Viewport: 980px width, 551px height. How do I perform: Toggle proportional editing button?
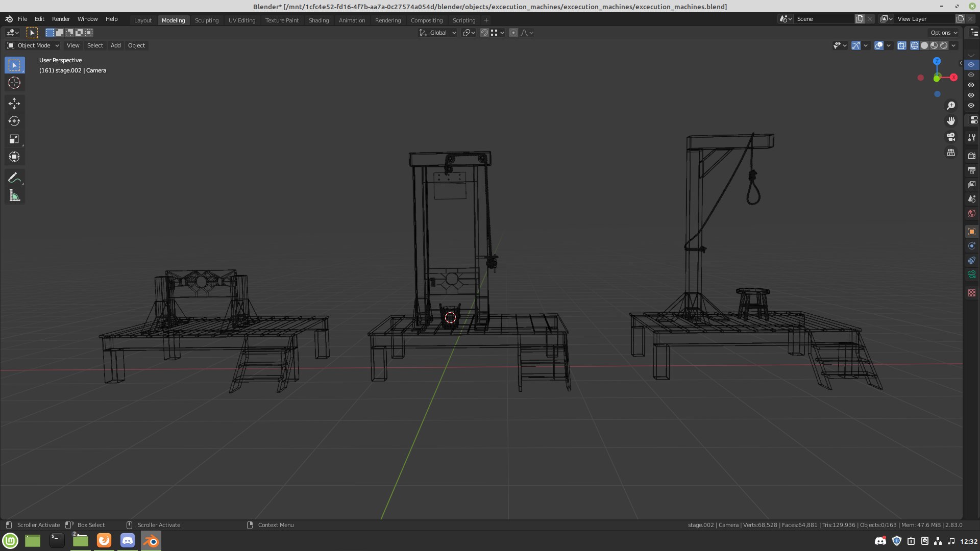point(513,33)
